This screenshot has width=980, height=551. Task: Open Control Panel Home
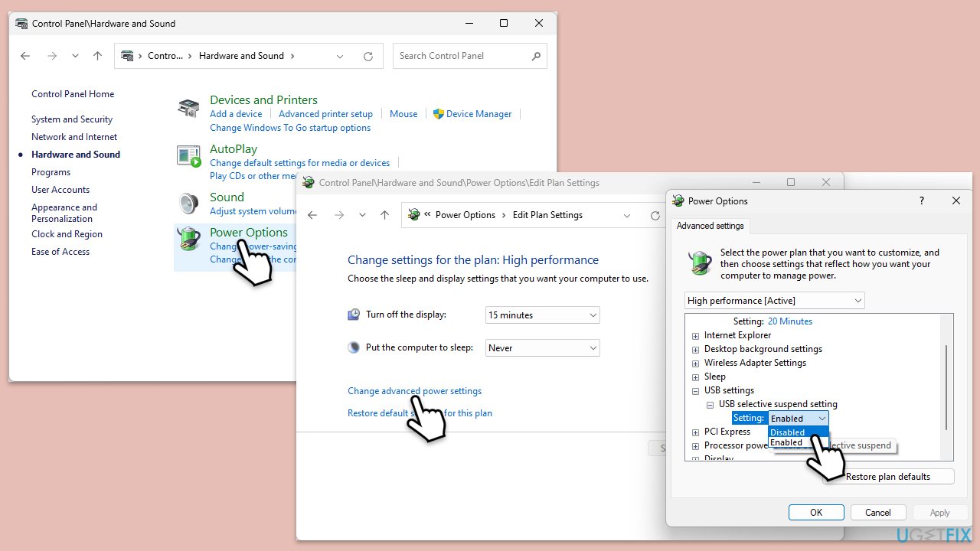coord(73,94)
